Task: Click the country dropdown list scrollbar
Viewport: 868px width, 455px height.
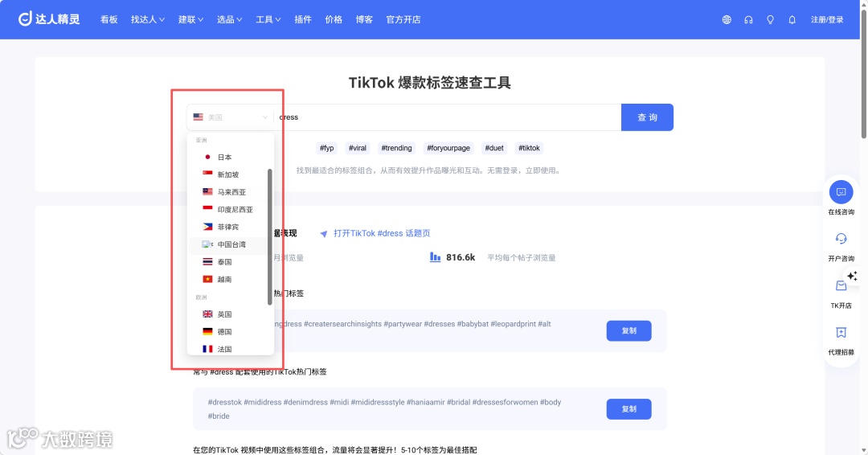Action: [x=269, y=237]
